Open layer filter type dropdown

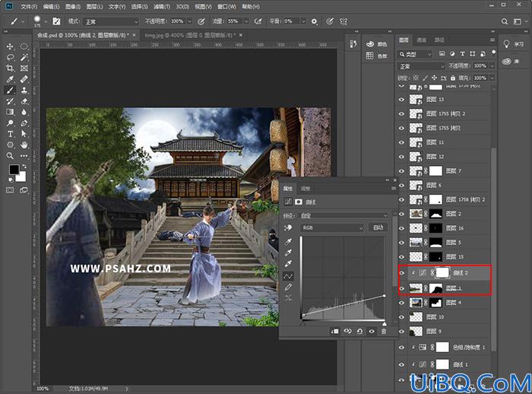(x=415, y=54)
